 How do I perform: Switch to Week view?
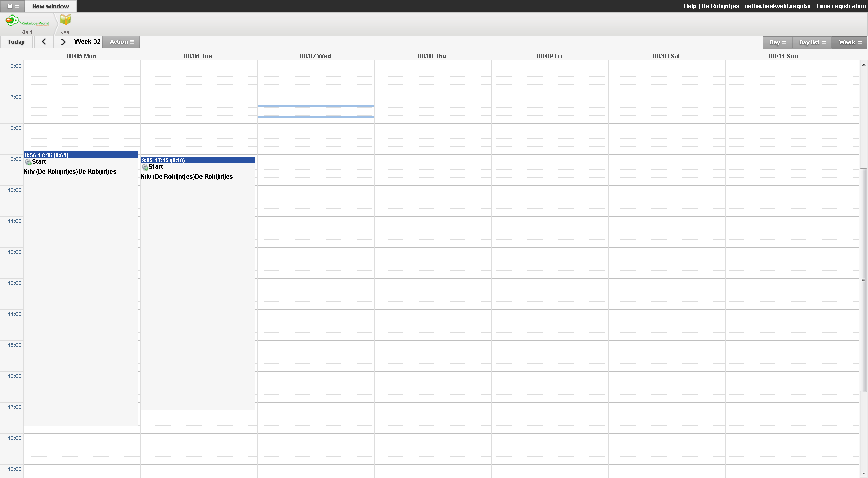point(849,42)
